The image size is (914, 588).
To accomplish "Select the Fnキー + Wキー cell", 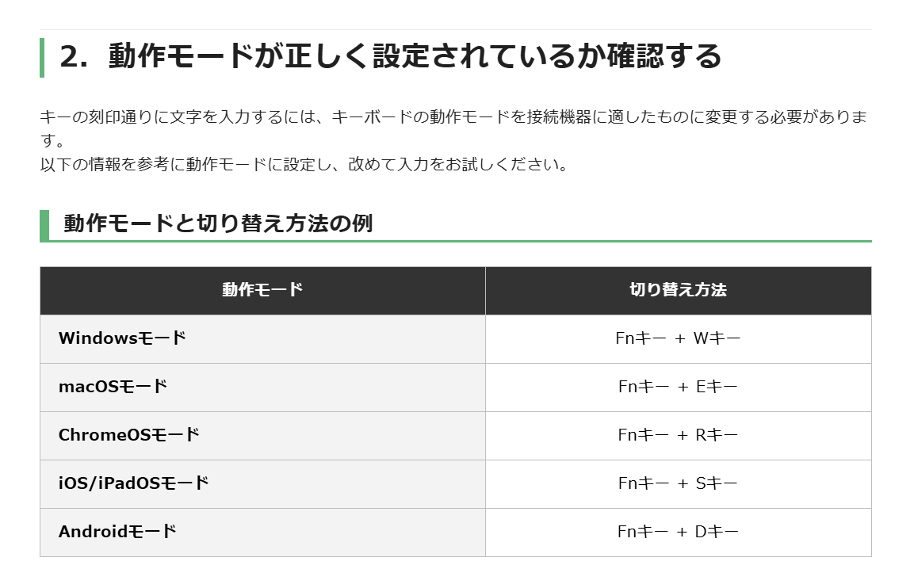I will click(x=678, y=338).
